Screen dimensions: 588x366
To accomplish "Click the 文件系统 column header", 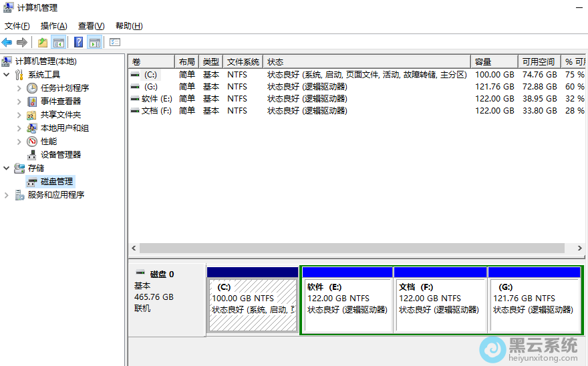I will (243, 61).
